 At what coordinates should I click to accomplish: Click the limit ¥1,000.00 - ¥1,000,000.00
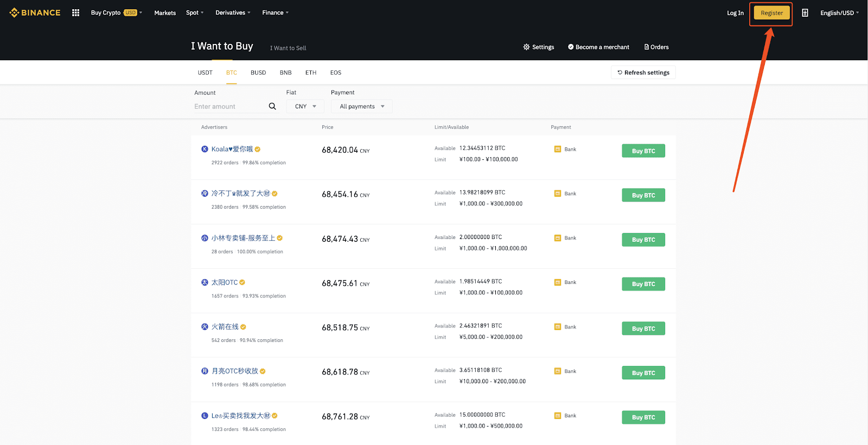pyautogui.click(x=493, y=248)
